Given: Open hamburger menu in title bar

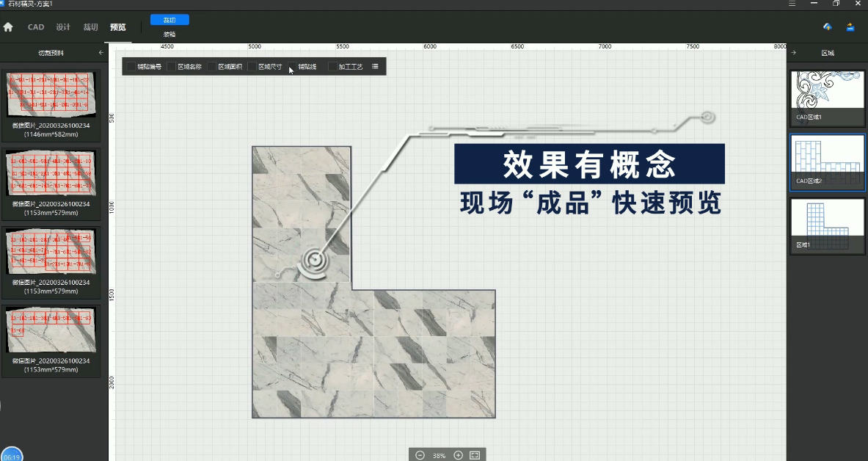Looking at the screenshot, I should (x=792, y=4).
